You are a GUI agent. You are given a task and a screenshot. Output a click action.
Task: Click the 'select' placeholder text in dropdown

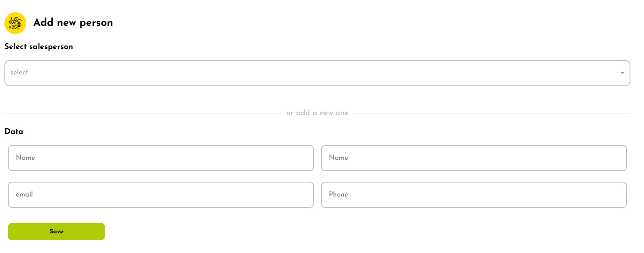click(x=19, y=73)
